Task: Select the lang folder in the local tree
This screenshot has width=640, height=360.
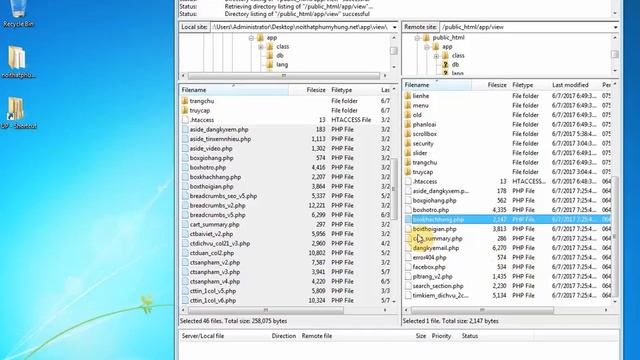Action: coord(282,64)
